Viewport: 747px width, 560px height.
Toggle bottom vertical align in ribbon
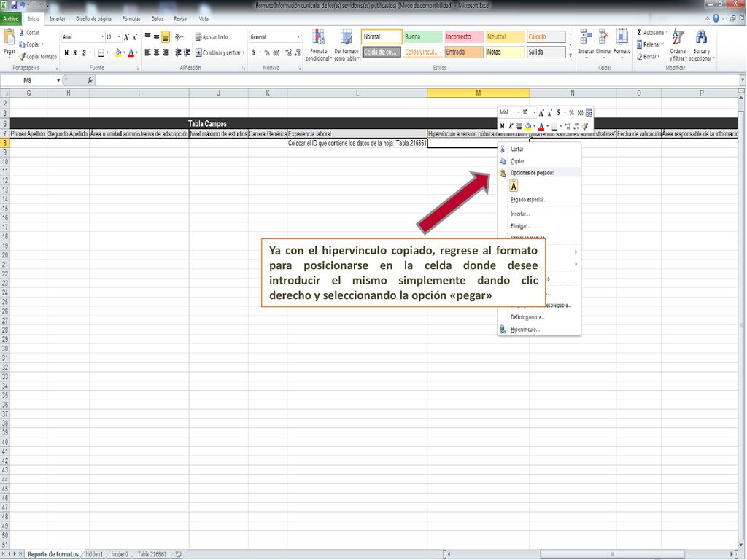(x=166, y=37)
